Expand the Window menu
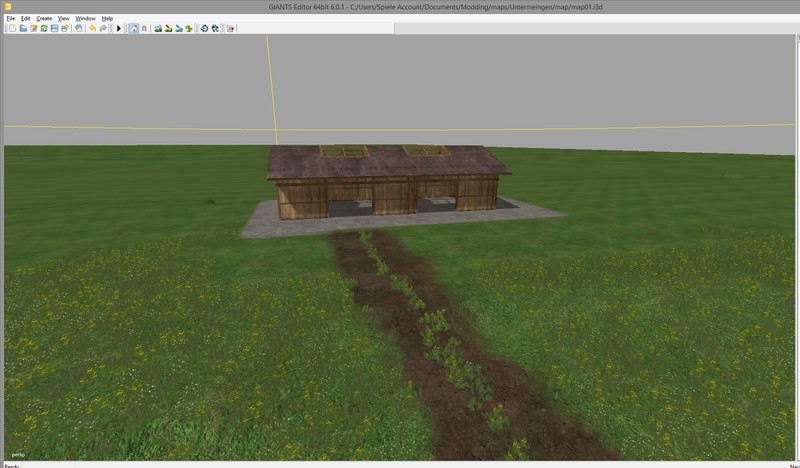Screen dimensions: 800x468 tap(86, 18)
